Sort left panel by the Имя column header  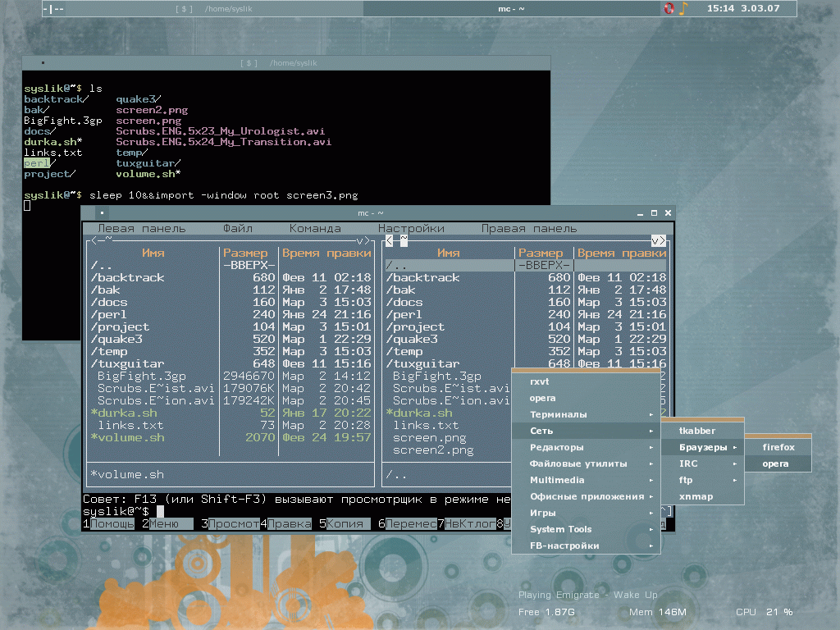tap(153, 253)
